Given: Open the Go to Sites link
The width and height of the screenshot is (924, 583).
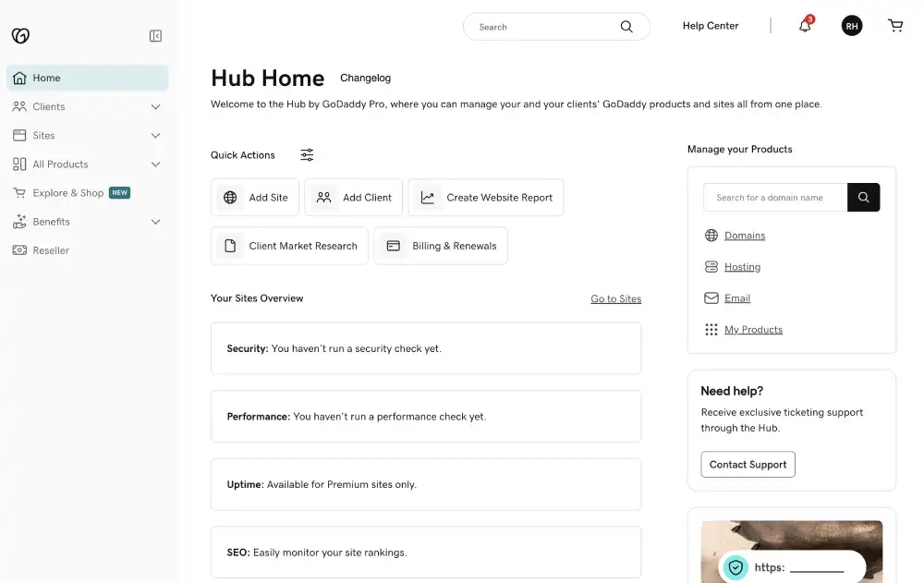Looking at the screenshot, I should pos(615,298).
